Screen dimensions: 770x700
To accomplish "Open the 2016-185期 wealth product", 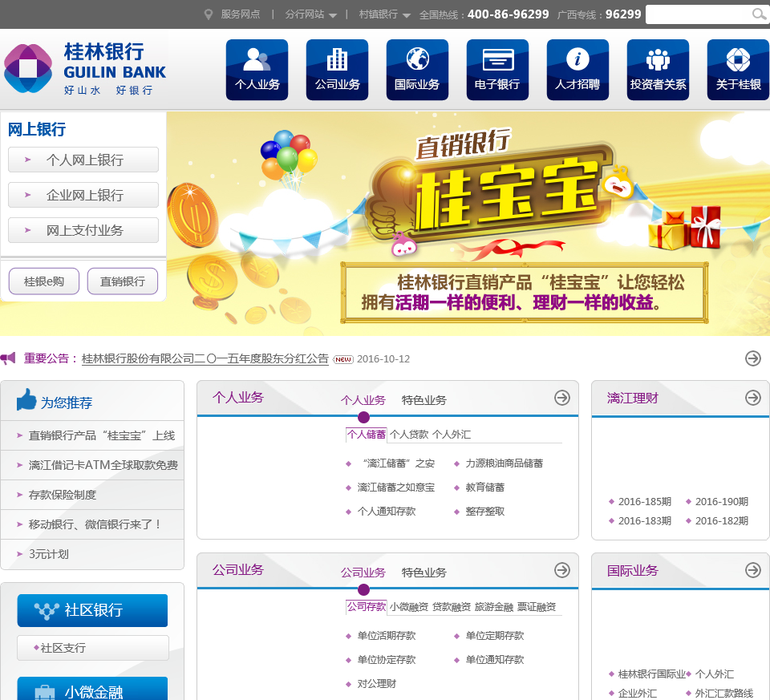I will point(645,502).
